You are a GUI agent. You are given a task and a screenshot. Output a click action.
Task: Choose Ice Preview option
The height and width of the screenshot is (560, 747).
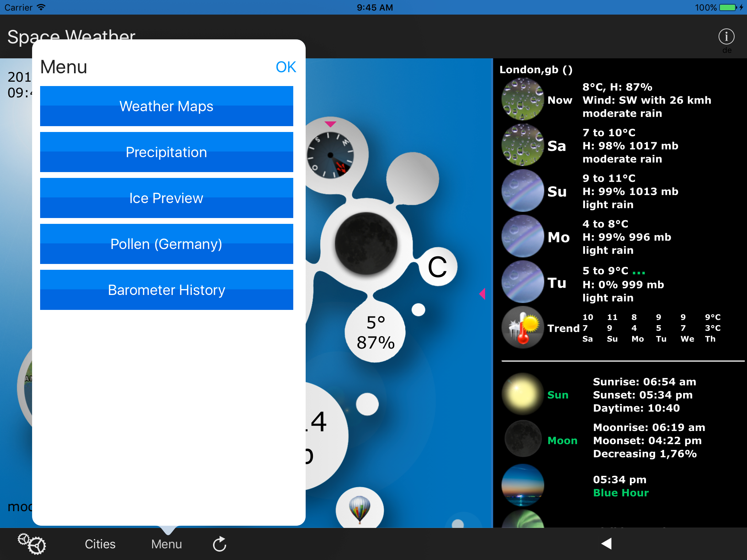pyautogui.click(x=166, y=198)
